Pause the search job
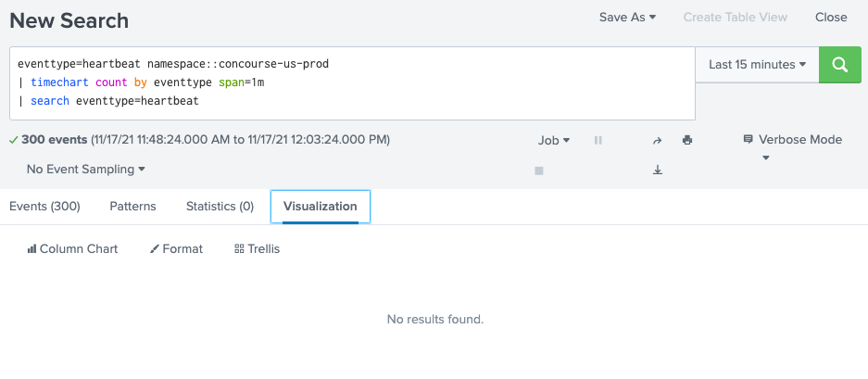 598,140
